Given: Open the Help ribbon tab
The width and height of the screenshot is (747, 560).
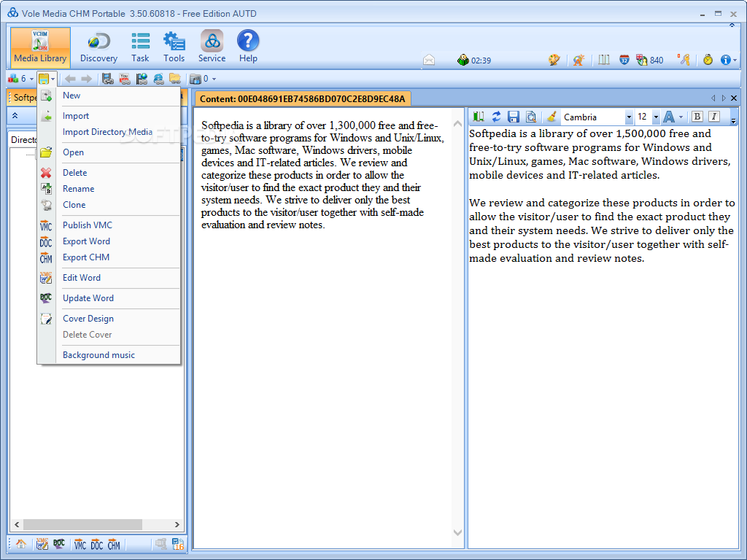Looking at the screenshot, I should [x=248, y=47].
